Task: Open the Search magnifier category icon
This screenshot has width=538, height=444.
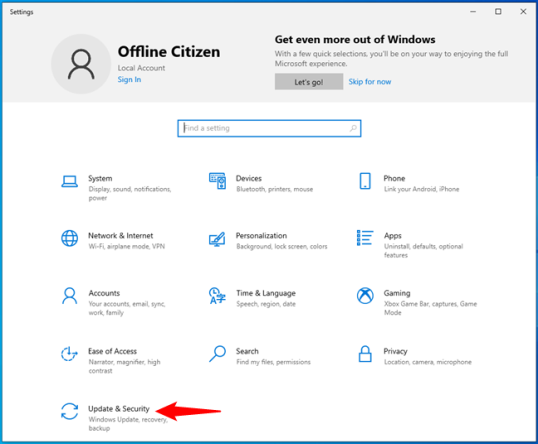Action: [x=218, y=353]
